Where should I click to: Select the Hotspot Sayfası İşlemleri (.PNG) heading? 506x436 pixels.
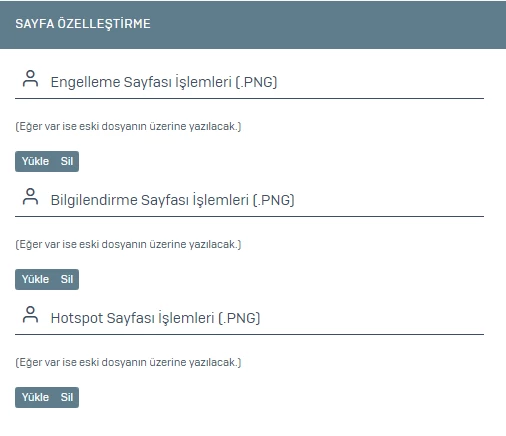[x=155, y=318]
